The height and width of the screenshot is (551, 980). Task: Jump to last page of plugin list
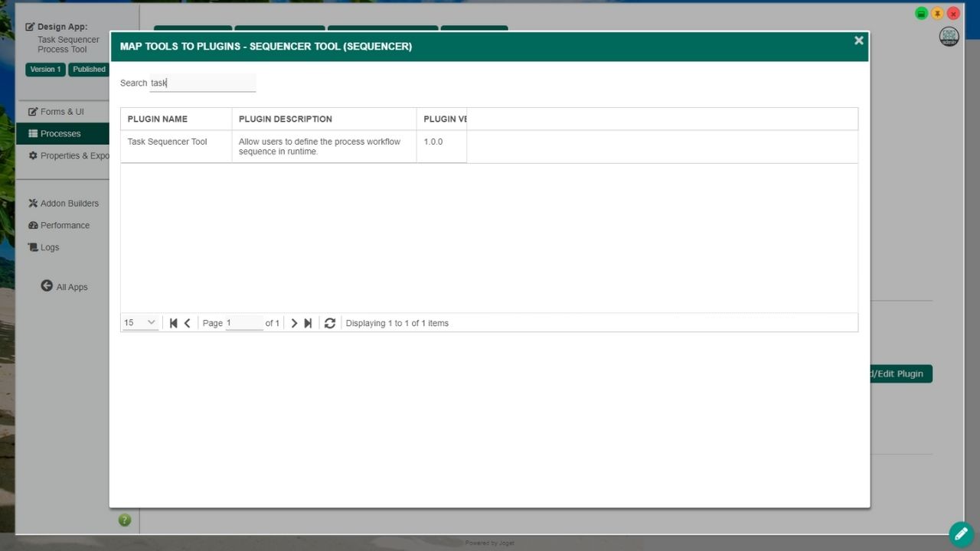pyautogui.click(x=308, y=323)
